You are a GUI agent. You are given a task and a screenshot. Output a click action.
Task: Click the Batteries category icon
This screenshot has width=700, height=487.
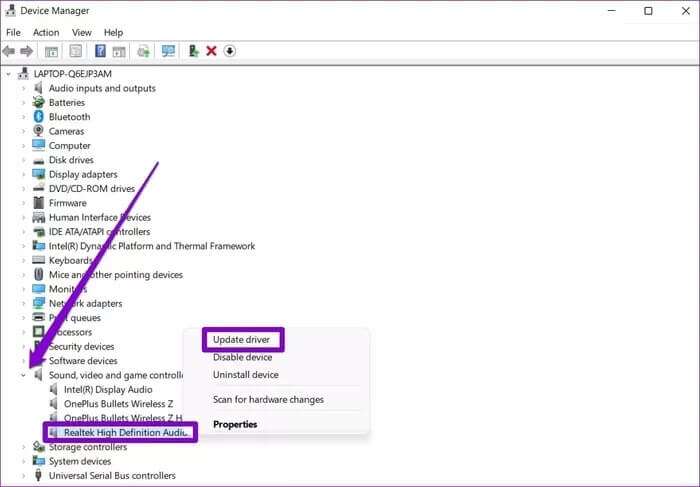click(x=39, y=103)
